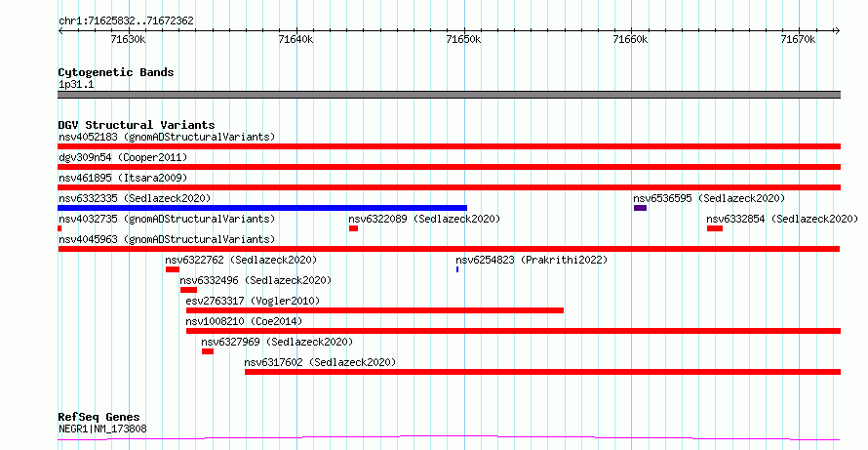The image size is (868, 450).
Task: Select the tiny blue nsv6254823 marker
Action: pos(457,269)
